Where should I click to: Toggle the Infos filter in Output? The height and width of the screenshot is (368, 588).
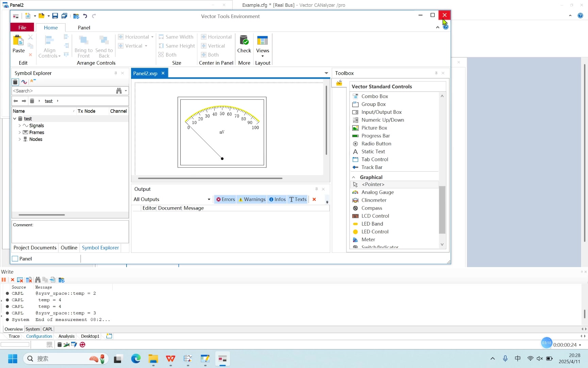pos(277,199)
